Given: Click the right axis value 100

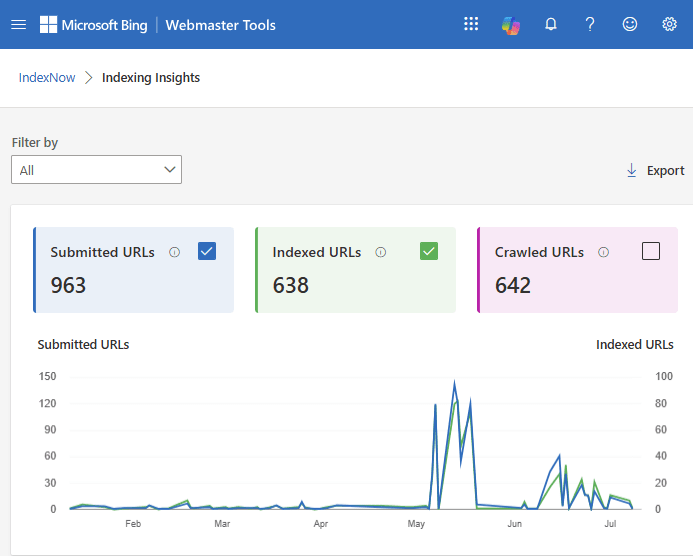Looking at the screenshot, I should pyautogui.click(x=664, y=376).
